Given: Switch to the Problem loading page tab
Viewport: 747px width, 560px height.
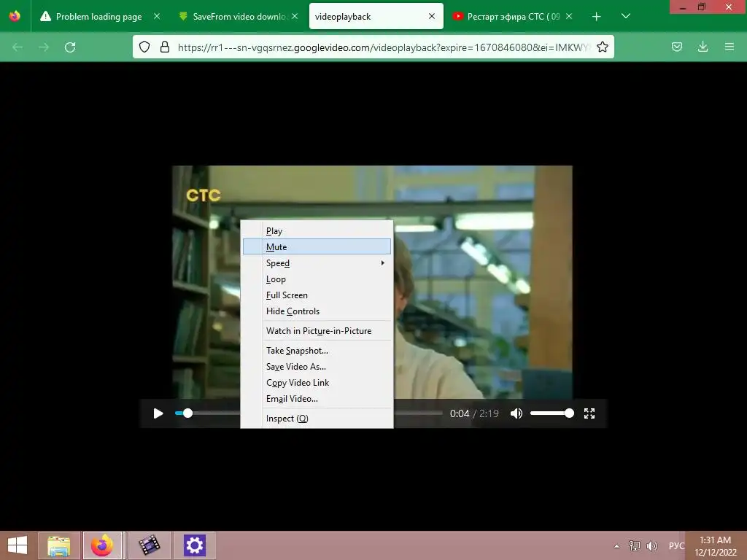Looking at the screenshot, I should (x=98, y=17).
